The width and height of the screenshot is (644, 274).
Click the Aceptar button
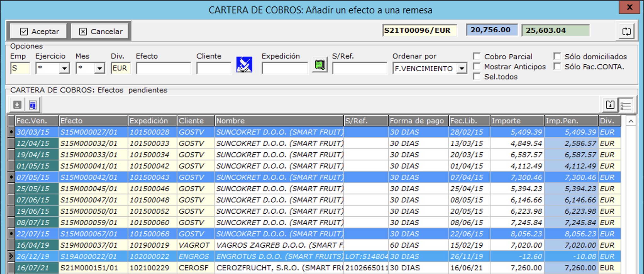pos(39,31)
